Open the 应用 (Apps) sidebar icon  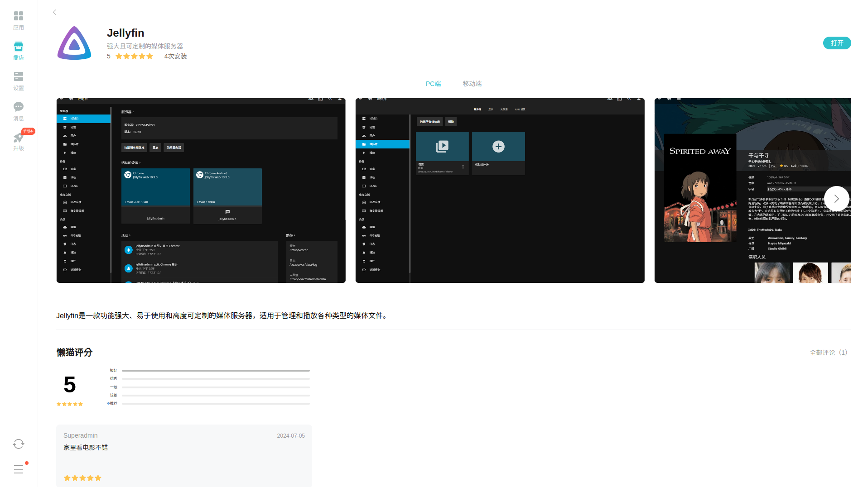[x=19, y=20]
